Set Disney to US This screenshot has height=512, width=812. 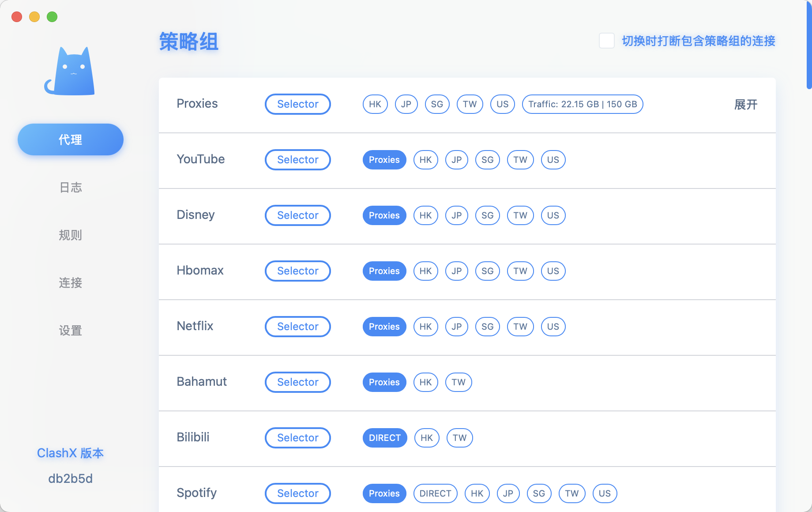click(553, 215)
